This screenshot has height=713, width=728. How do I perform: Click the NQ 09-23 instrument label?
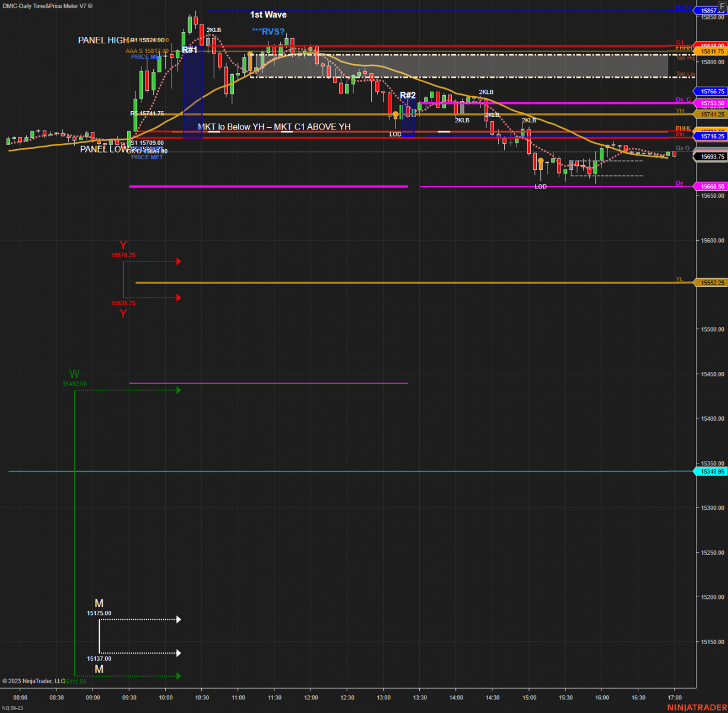click(12, 708)
